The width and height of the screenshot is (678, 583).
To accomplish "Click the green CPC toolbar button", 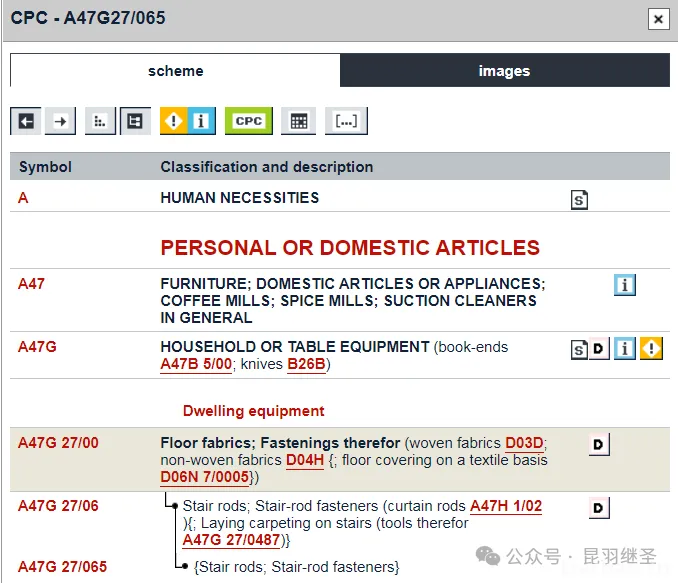I will click(248, 121).
